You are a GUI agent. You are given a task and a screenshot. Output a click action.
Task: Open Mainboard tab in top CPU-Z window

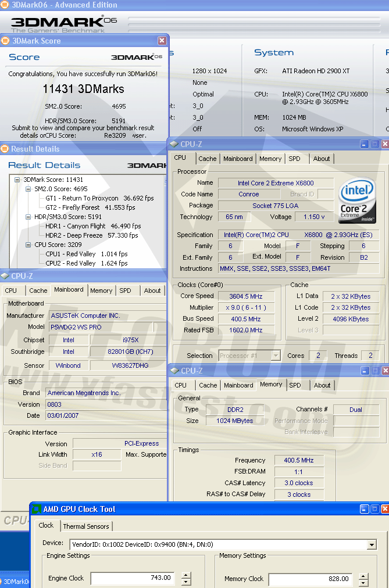coord(238,159)
